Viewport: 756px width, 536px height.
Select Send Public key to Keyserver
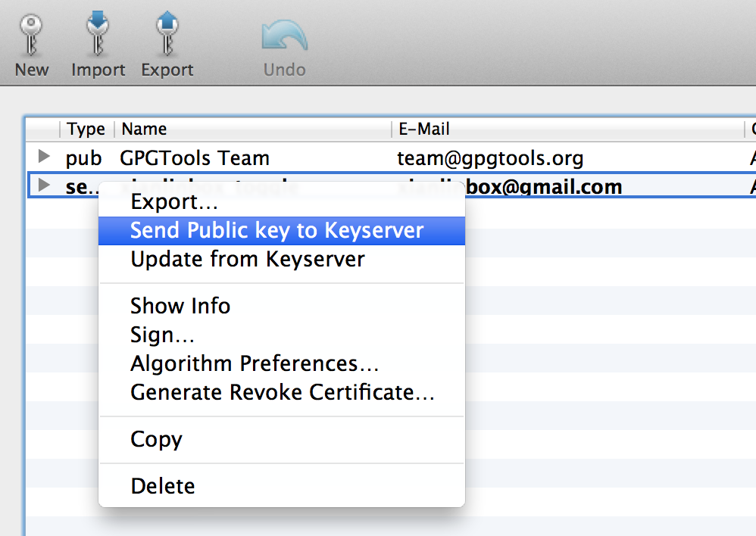pyautogui.click(x=276, y=231)
